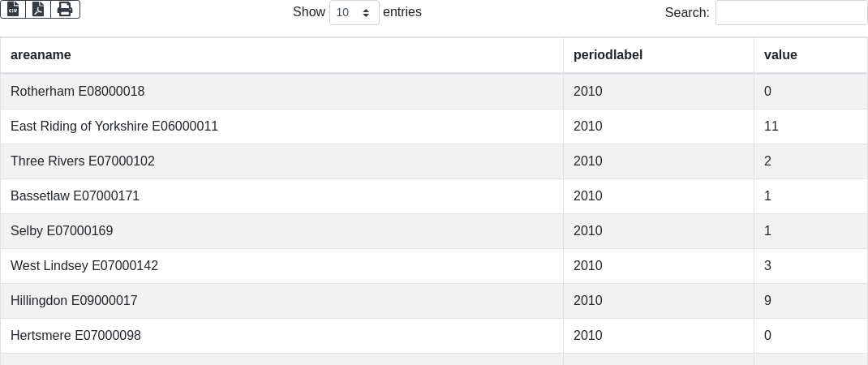Open the entries count dropdown
The width and height of the screenshot is (868, 365).
(354, 13)
